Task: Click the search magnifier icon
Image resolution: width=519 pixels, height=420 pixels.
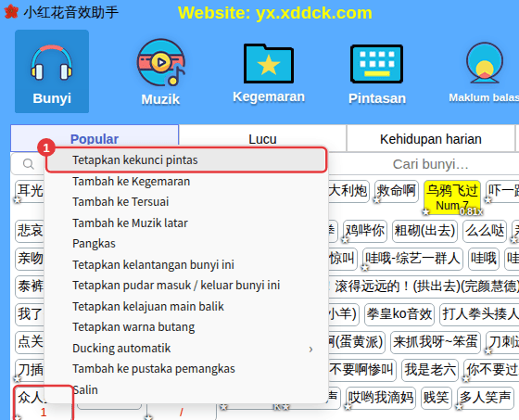Action: pyautogui.click(x=29, y=163)
